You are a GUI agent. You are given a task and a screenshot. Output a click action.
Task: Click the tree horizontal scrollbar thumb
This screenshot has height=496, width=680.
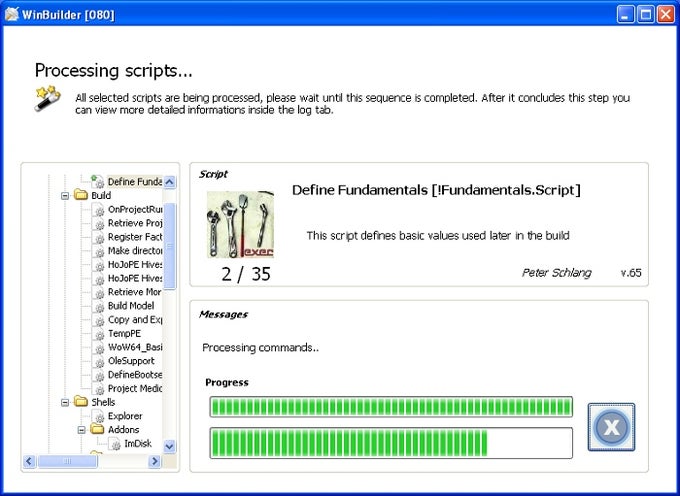(67, 461)
